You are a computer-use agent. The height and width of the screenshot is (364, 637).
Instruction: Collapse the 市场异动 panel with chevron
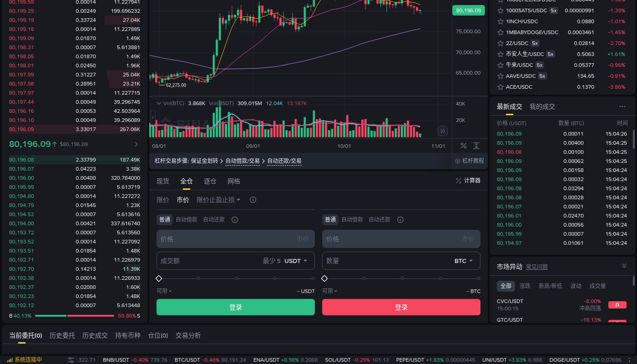pyautogui.click(x=624, y=266)
